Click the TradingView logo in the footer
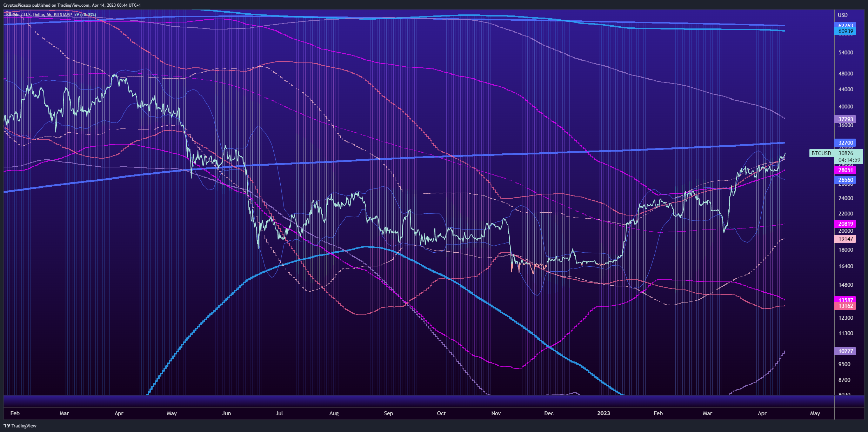Image resolution: width=868 pixels, height=432 pixels. (20, 426)
